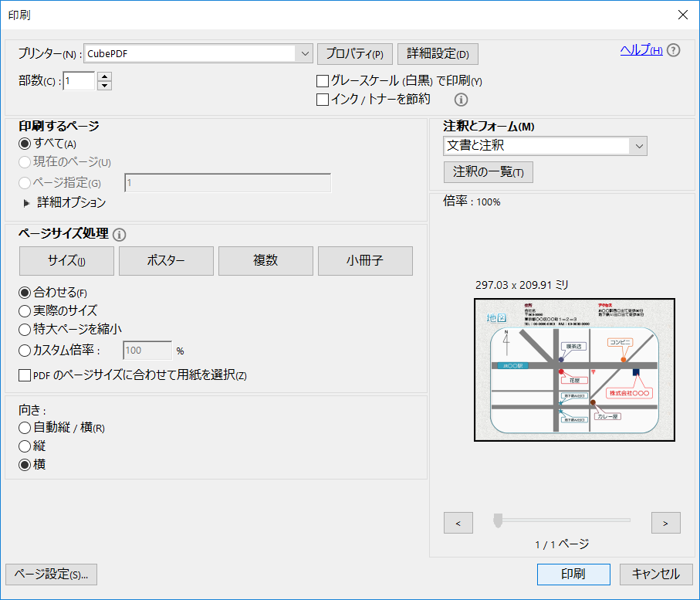Go to previous page with the < arrow
The image size is (700, 600).
[x=458, y=523]
